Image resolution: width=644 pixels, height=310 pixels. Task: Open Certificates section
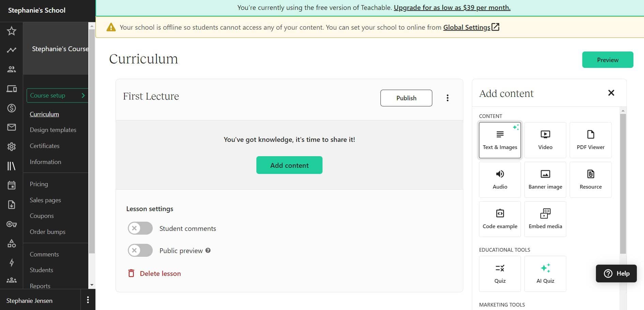pos(44,146)
